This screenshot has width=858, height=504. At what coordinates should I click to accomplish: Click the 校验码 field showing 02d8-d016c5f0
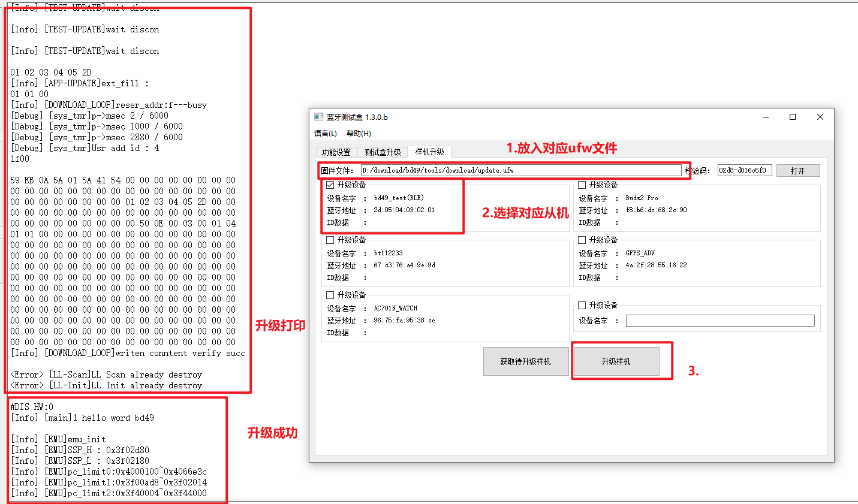tap(744, 170)
